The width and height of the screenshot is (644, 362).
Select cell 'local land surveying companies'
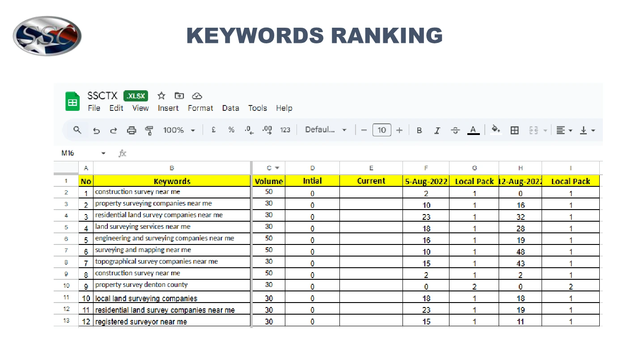point(172,297)
